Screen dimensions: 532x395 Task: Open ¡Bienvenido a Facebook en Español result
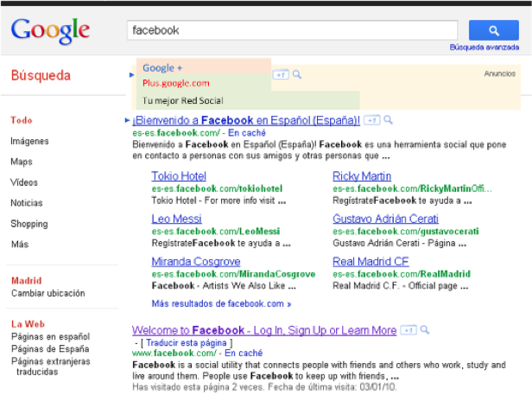point(246,120)
